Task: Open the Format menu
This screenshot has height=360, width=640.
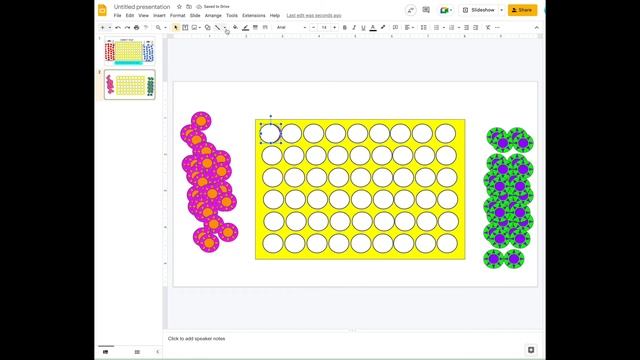Action: click(178, 16)
